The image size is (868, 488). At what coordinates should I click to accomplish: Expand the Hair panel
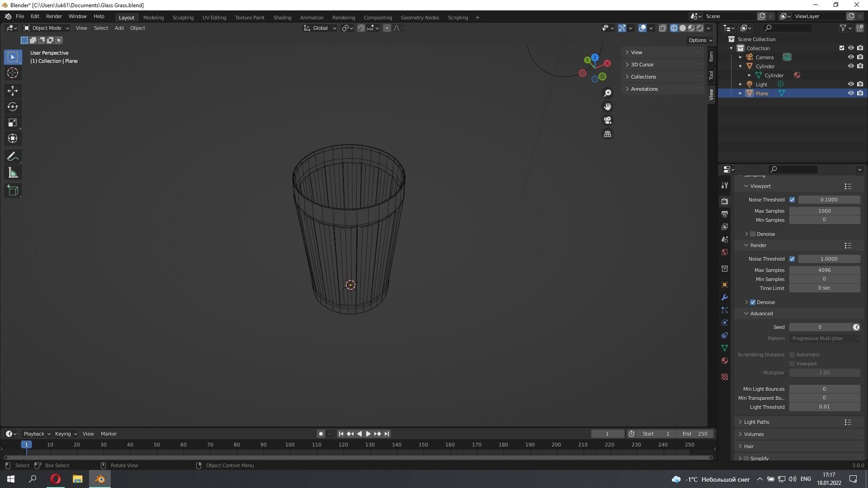point(749,446)
